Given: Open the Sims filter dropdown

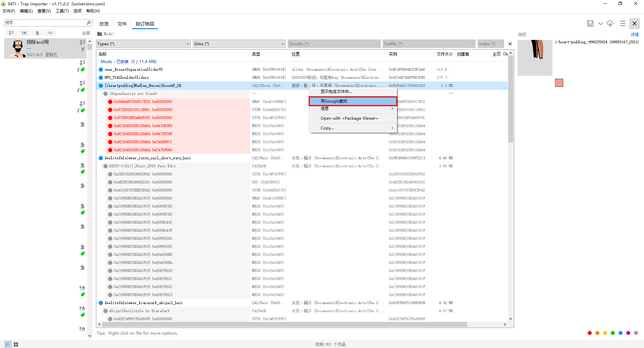Looking at the screenshot, I should 239,44.
